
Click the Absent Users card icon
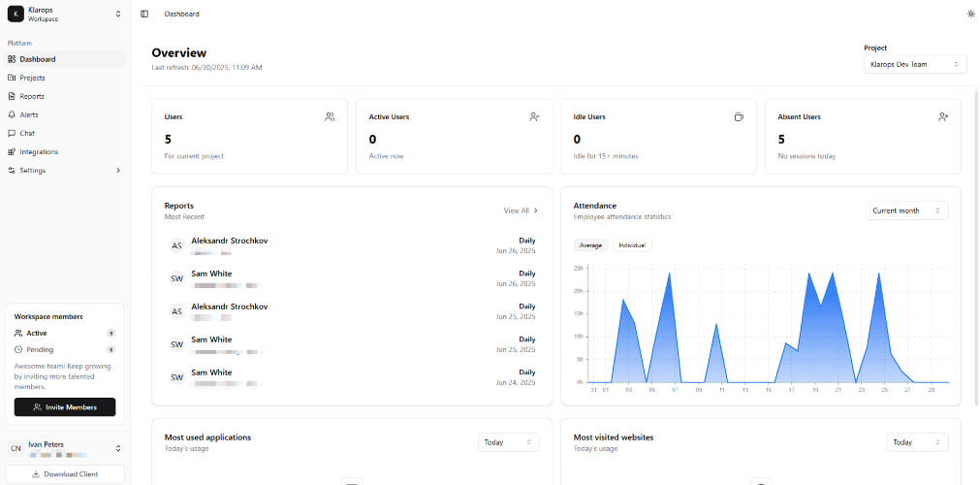point(943,116)
